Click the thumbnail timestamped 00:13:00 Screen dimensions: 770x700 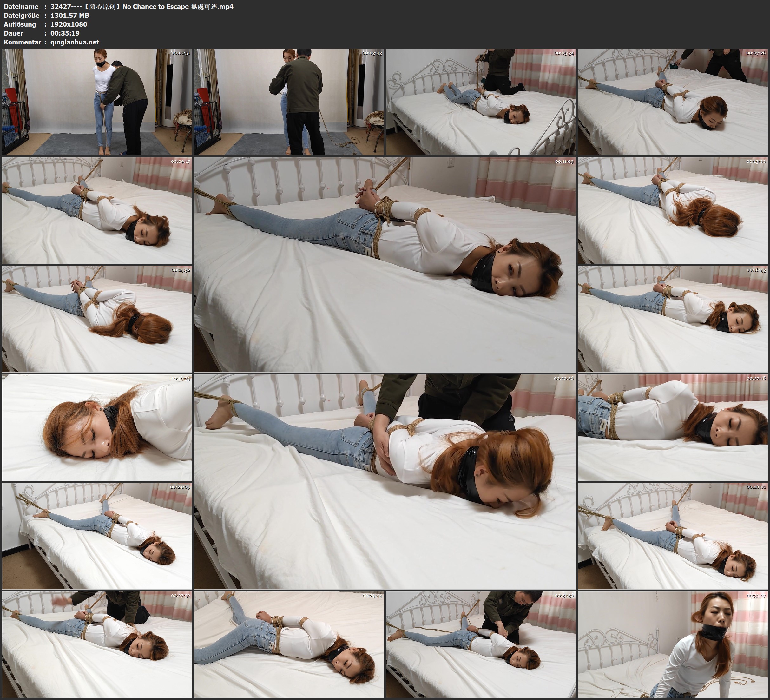click(673, 210)
